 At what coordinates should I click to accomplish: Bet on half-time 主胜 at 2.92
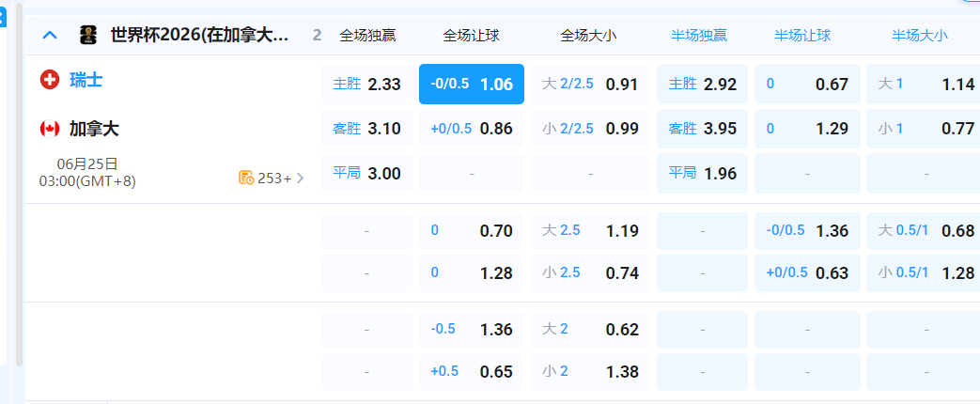click(x=703, y=84)
